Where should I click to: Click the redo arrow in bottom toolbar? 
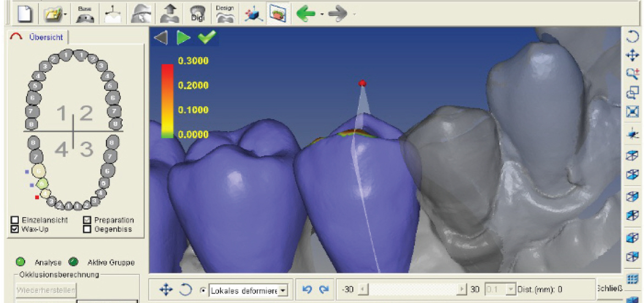324,289
